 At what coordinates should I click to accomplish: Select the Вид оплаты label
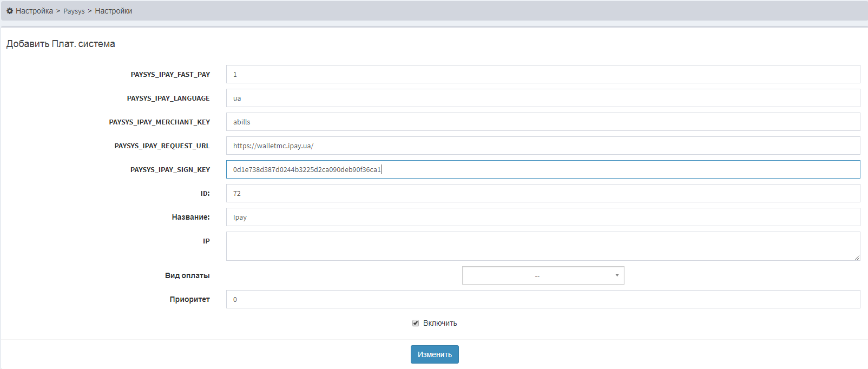(x=187, y=275)
